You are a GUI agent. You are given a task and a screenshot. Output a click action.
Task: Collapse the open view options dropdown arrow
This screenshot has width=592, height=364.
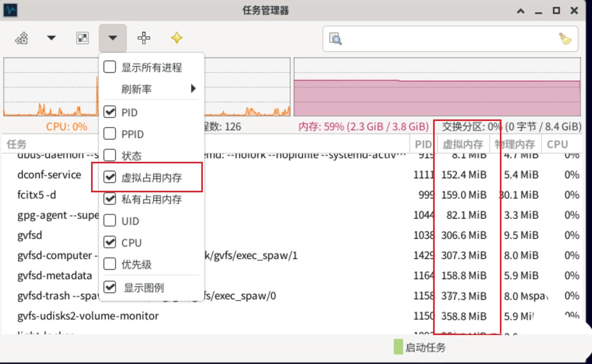point(112,38)
